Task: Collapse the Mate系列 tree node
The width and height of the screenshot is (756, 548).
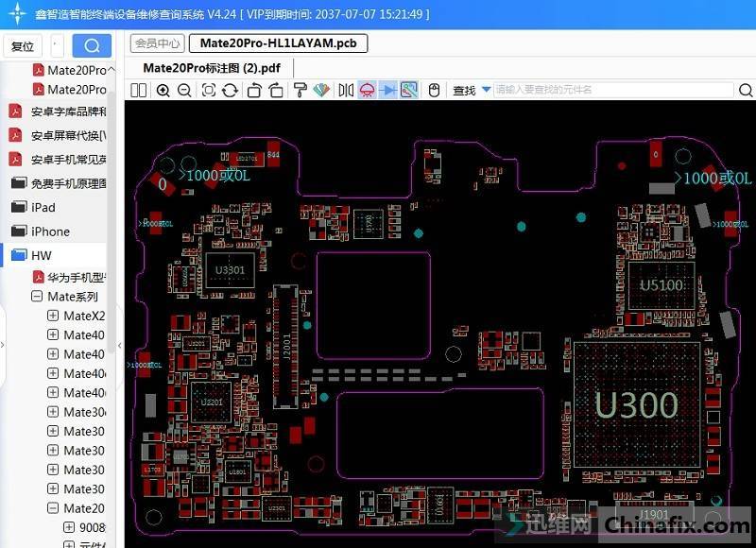Action: (x=37, y=297)
